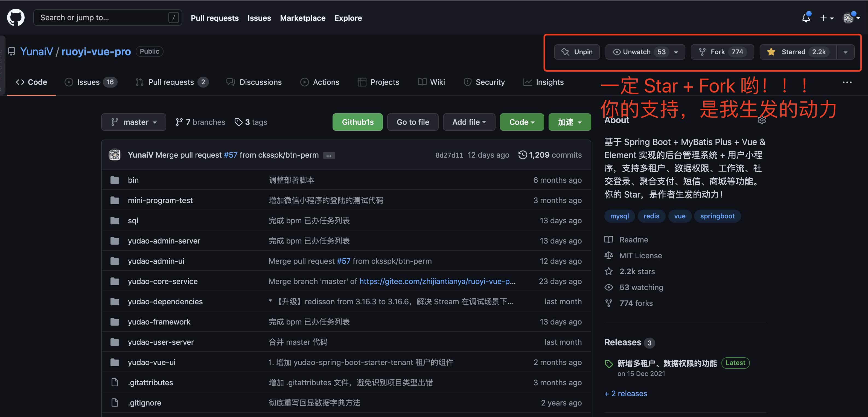The image size is (868, 417).
Task: Click the Go to file button
Action: [413, 122]
